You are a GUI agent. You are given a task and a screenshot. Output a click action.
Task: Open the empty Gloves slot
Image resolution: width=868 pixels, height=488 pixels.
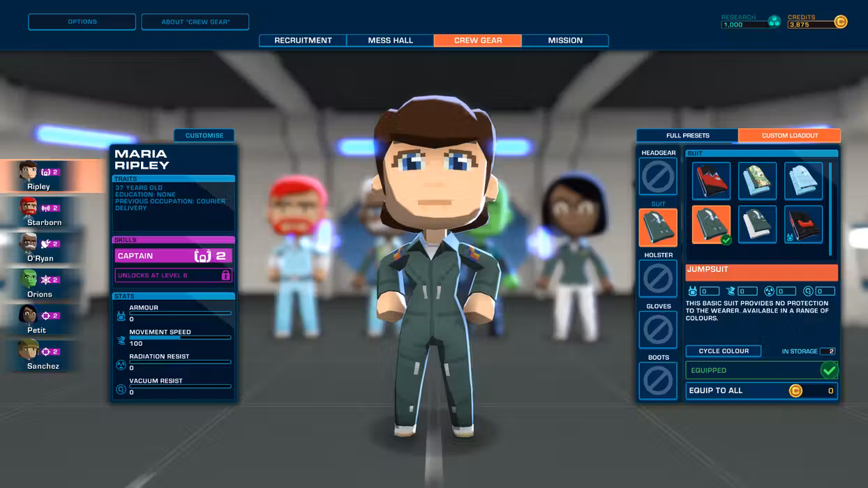(x=658, y=330)
